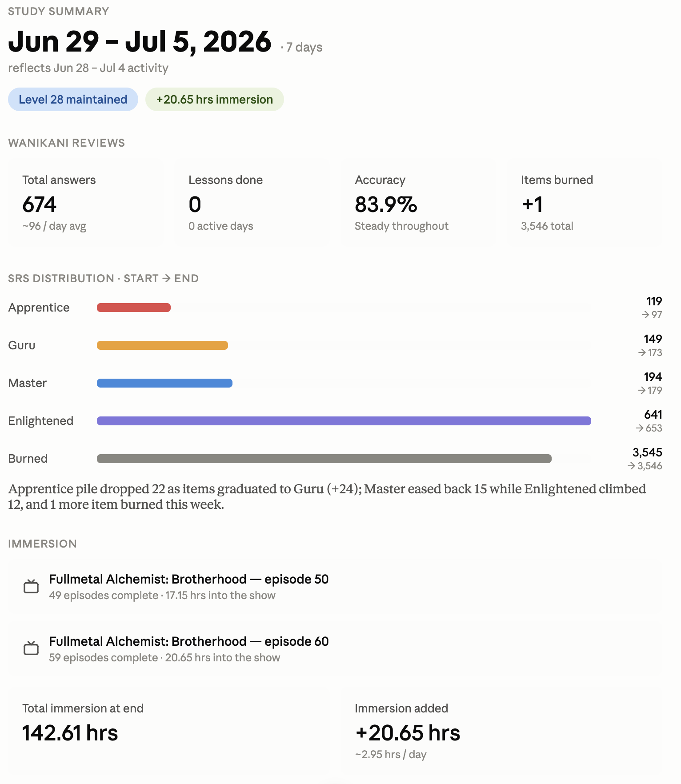Screen dimensions: 681x784
Task: Click the TV icon beside episode 60
Action: pyautogui.click(x=31, y=649)
